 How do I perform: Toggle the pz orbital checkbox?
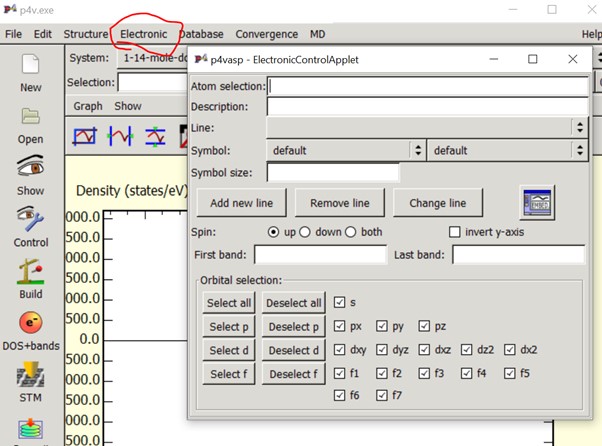click(424, 326)
